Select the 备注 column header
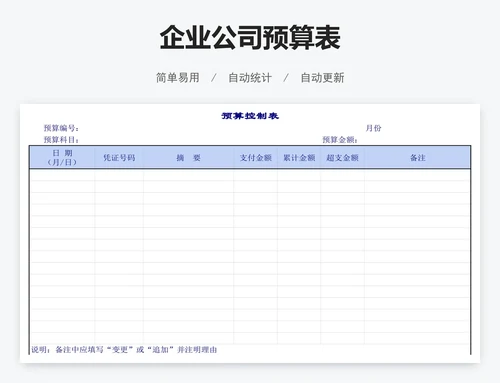 click(x=418, y=158)
